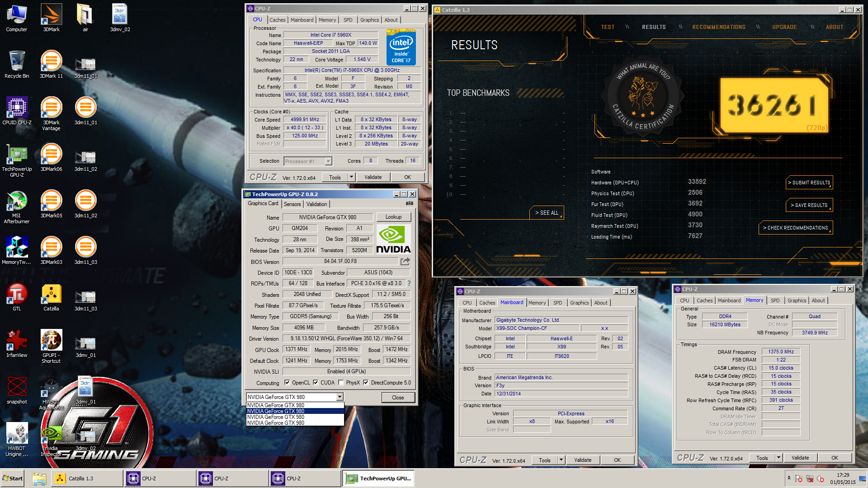Viewport: 868px width, 488px height.
Task: Click the Lookup button in GPU-Z
Action: [x=393, y=217]
